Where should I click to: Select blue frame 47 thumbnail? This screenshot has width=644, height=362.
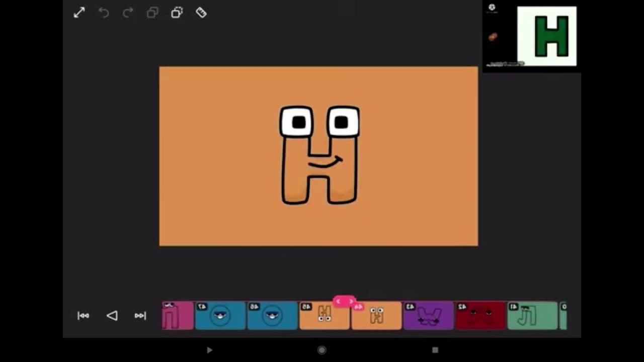click(220, 316)
